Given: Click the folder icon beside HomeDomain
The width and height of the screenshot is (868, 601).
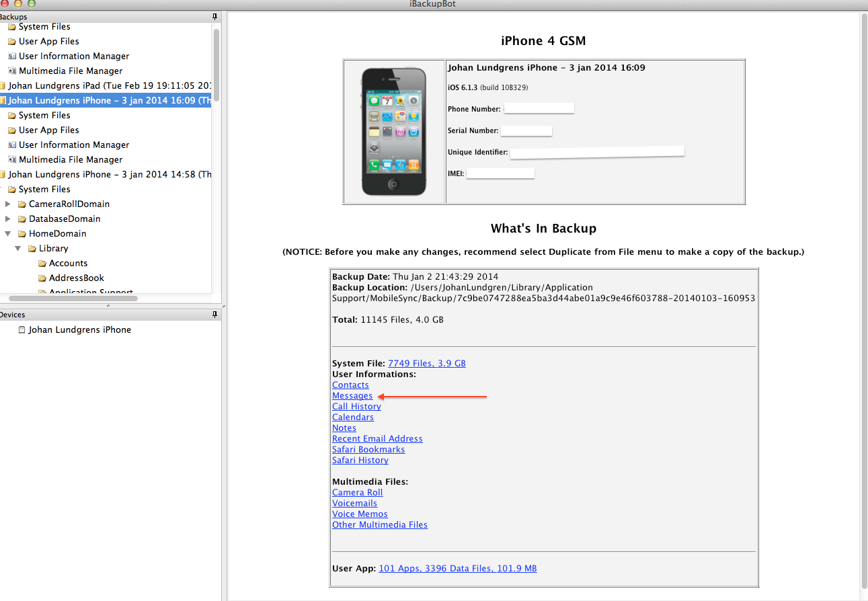Looking at the screenshot, I should click(22, 234).
